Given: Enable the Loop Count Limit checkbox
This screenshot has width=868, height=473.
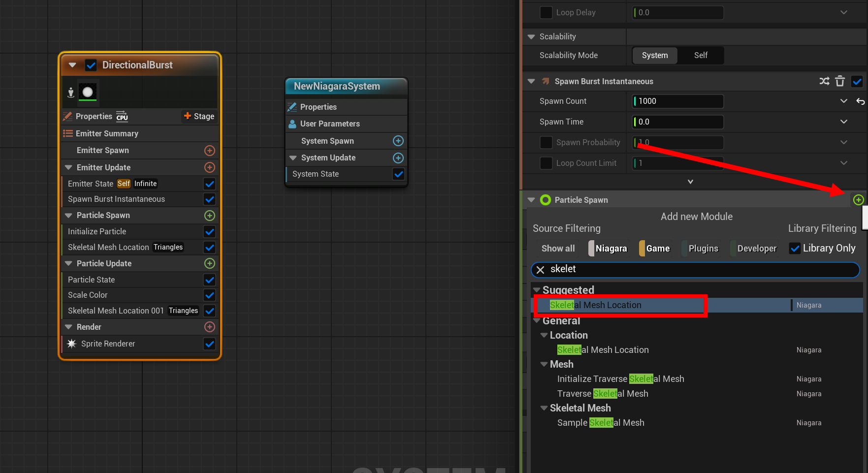Looking at the screenshot, I should [546, 163].
